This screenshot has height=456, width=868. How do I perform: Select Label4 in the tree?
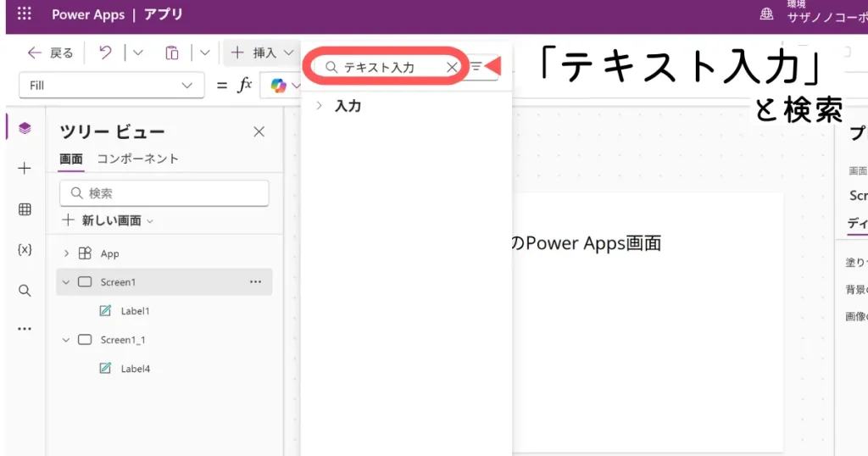click(135, 369)
